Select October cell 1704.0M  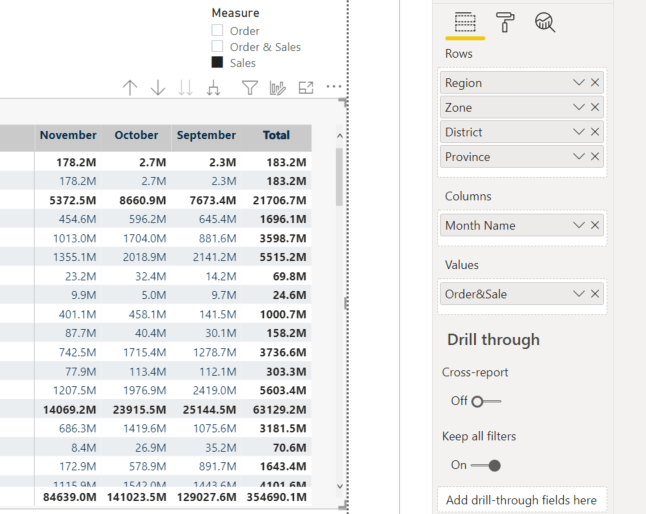pos(145,238)
